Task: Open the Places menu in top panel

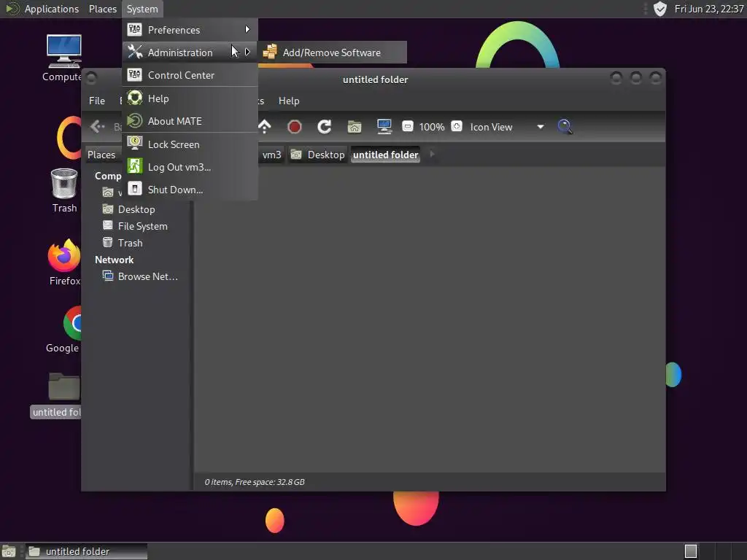Action: point(102,9)
